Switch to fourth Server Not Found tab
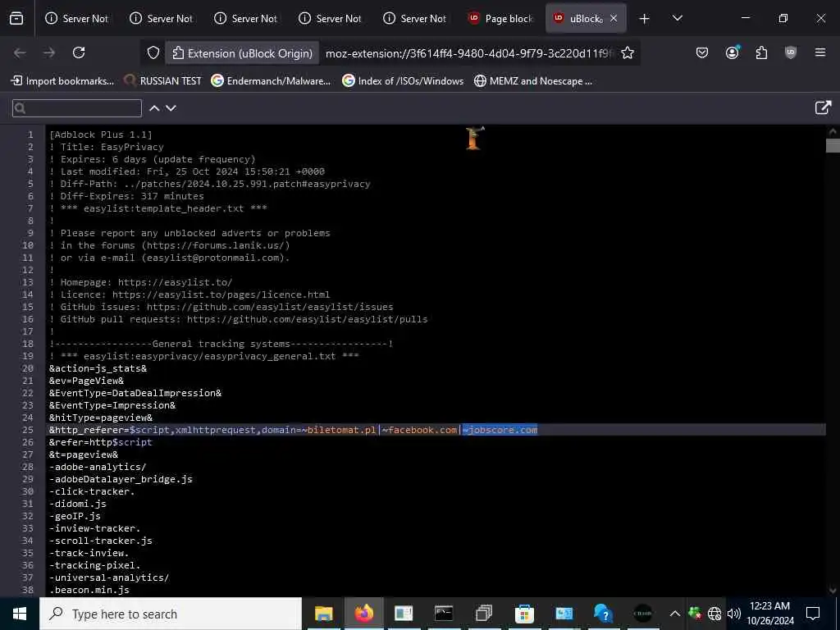Screen dimensions: 840x630 click(x=331, y=18)
